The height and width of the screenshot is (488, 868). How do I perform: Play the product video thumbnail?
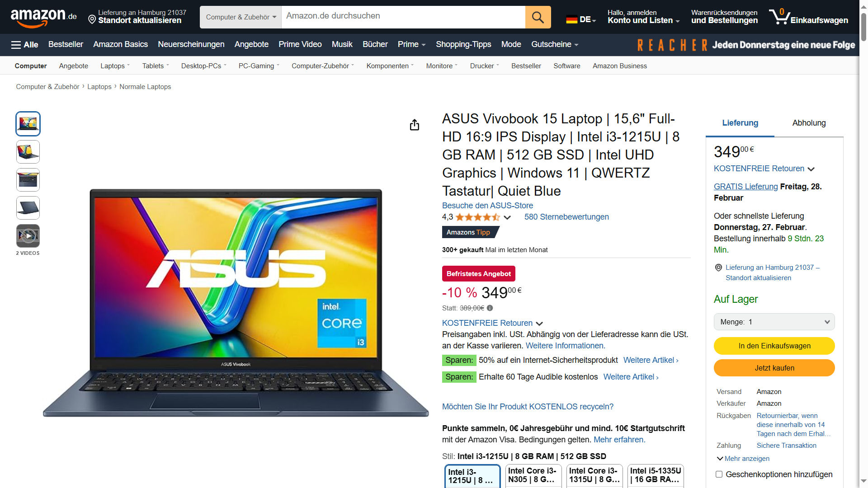[28, 236]
